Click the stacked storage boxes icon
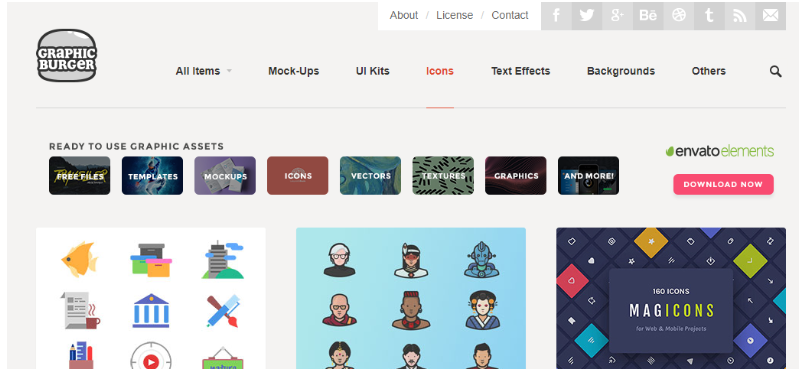Viewport: 799px width, 377px height. point(151,260)
